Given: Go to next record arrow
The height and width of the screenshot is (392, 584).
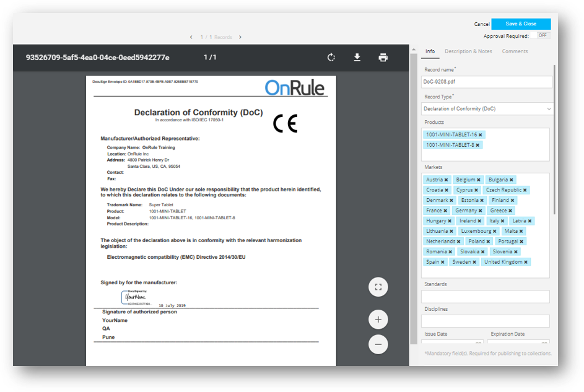Looking at the screenshot, I should (x=240, y=37).
